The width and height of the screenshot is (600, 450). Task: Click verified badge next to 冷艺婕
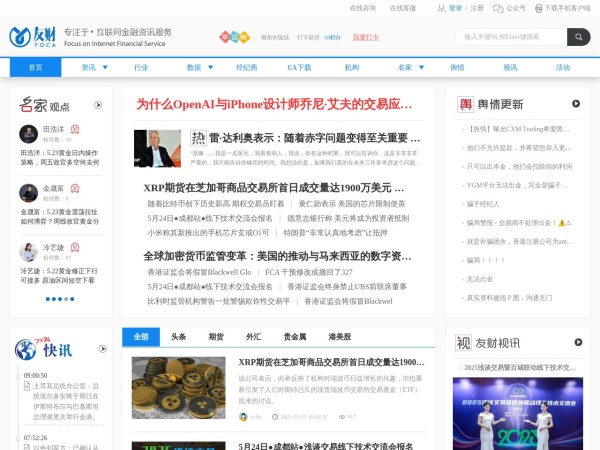[x=75, y=248]
